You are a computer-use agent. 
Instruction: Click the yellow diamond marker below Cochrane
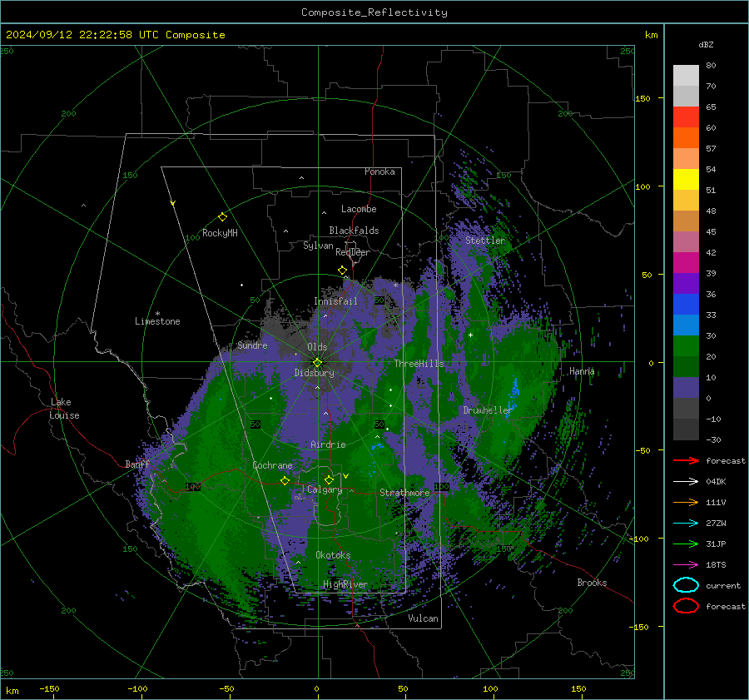tap(285, 480)
